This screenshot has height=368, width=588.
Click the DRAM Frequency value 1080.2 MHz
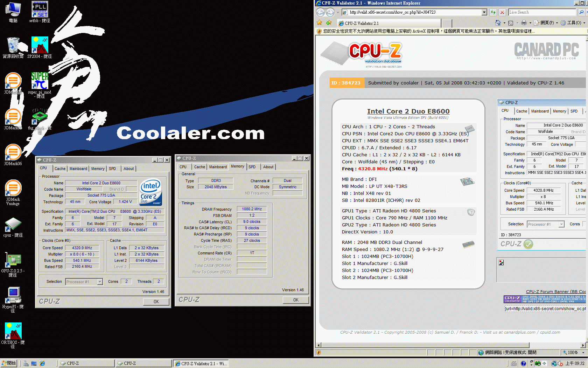pyautogui.click(x=252, y=209)
